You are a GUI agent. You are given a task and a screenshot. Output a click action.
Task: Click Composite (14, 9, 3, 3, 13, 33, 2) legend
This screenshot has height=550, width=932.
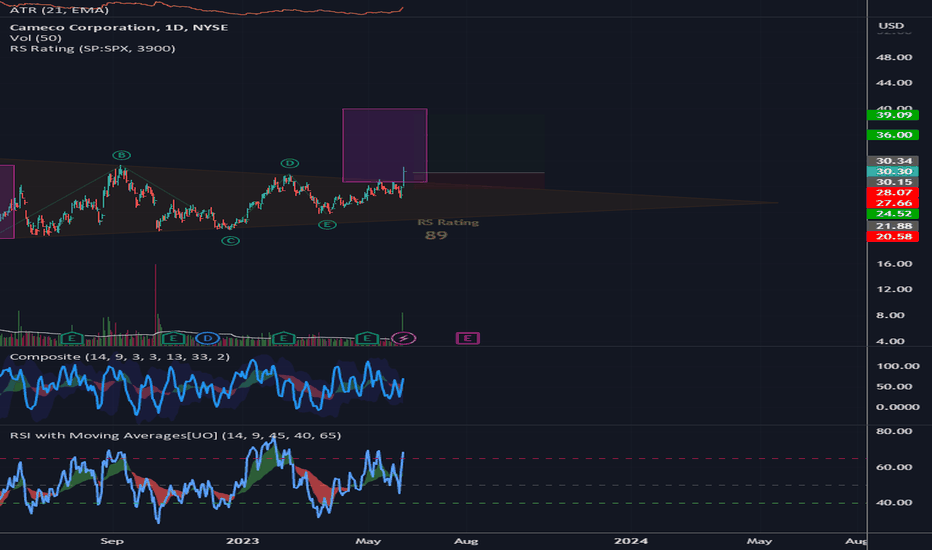coord(119,357)
